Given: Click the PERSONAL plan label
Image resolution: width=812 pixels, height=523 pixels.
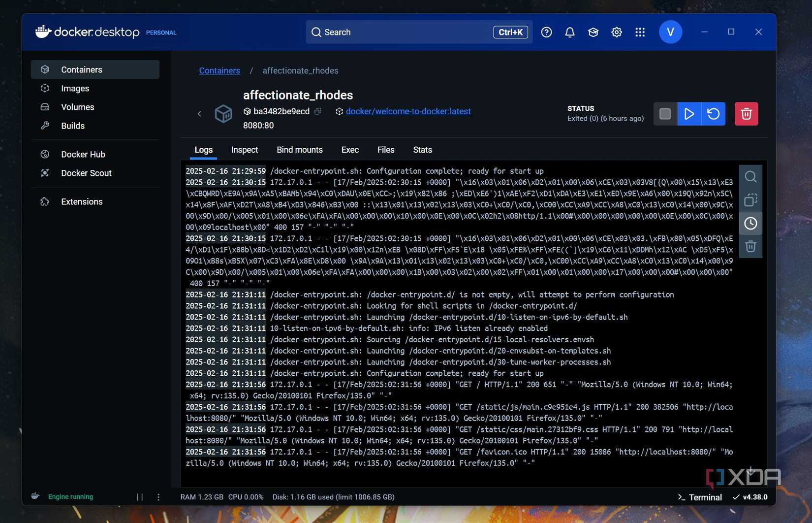Looking at the screenshot, I should pos(161,33).
